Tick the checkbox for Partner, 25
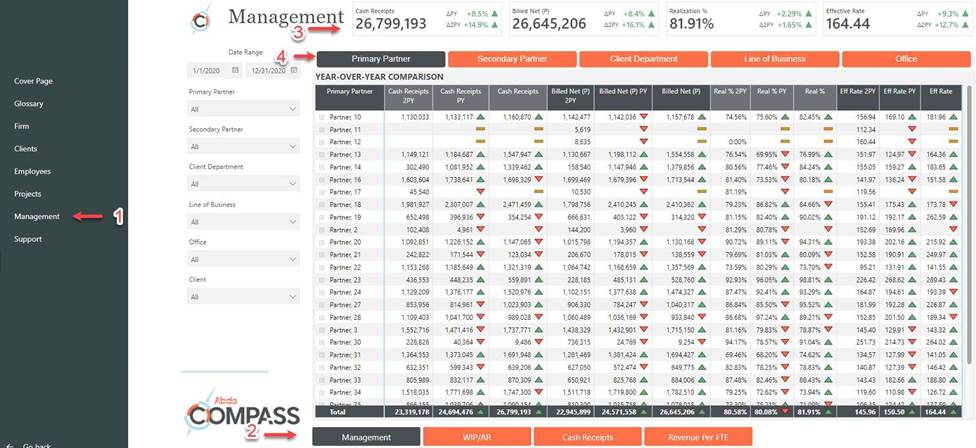This screenshot has height=448, width=976. pyautogui.click(x=322, y=292)
